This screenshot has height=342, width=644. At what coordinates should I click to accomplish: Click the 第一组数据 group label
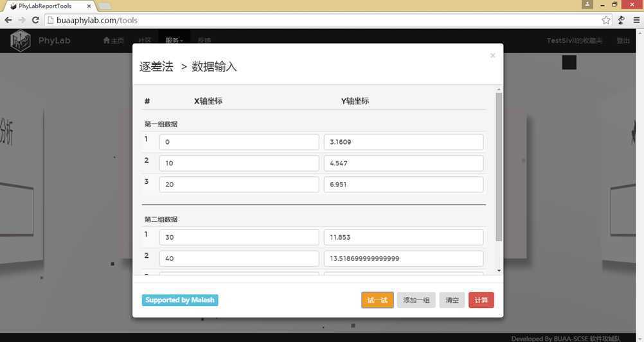161,124
